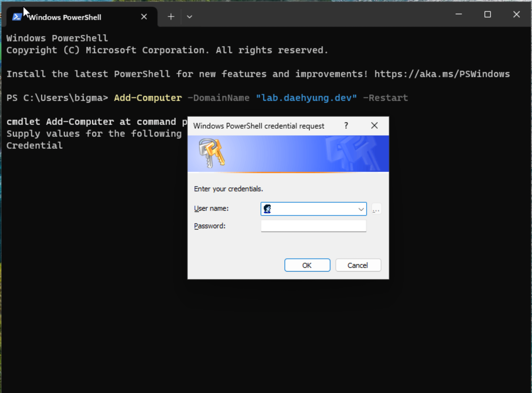Close the PowerShell terminal window
The width and height of the screenshot is (532, 393).
point(516,14)
